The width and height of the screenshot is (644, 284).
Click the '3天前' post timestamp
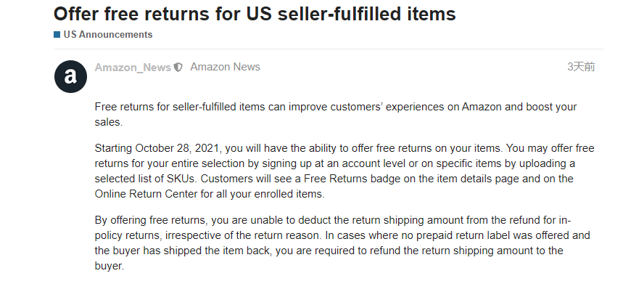point(581,67)
